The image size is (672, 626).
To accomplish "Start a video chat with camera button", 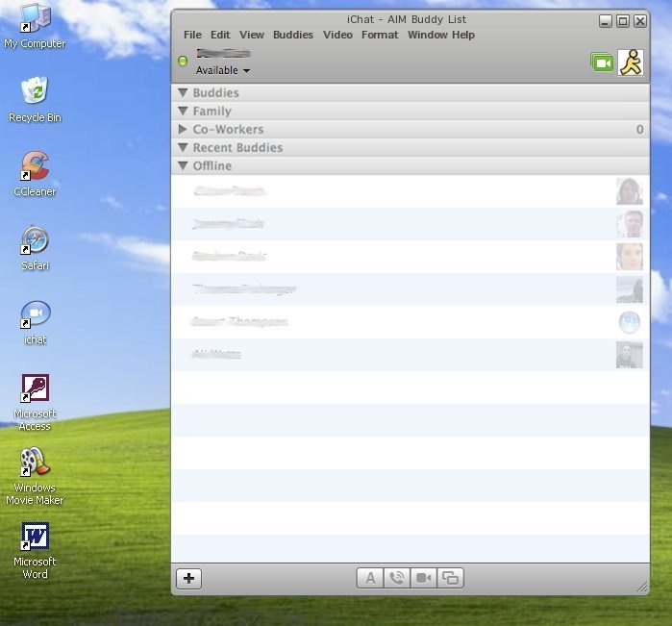I will tap(423, 578).
